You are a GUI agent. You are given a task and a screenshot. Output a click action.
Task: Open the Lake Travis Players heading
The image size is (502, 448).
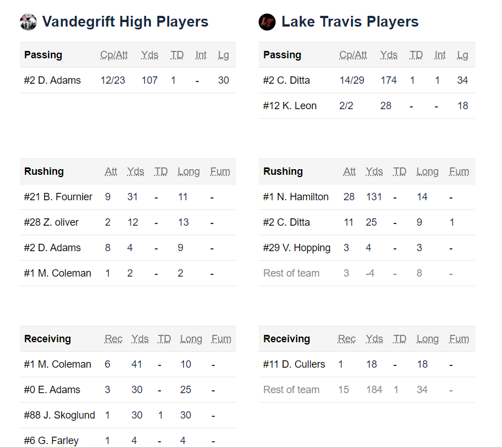[x=350, y=21]
